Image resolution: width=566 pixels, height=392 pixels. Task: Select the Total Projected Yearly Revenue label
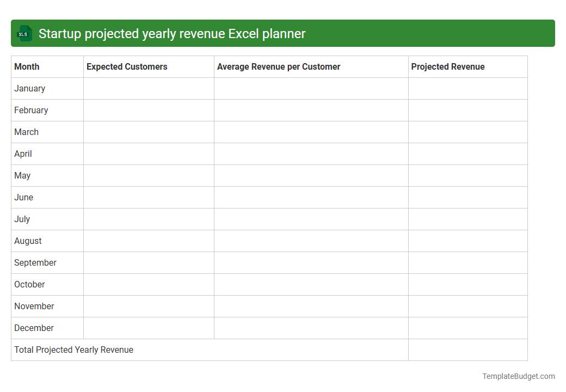pos(73,350)
